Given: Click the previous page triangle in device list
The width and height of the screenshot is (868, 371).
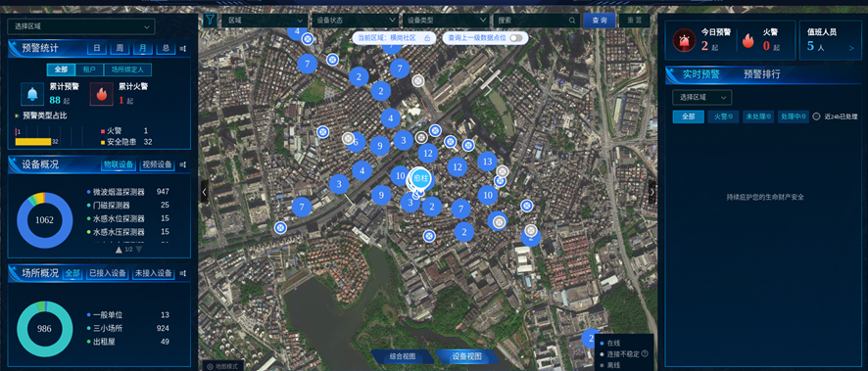Looking at the screenshot, I should (119, 250).
